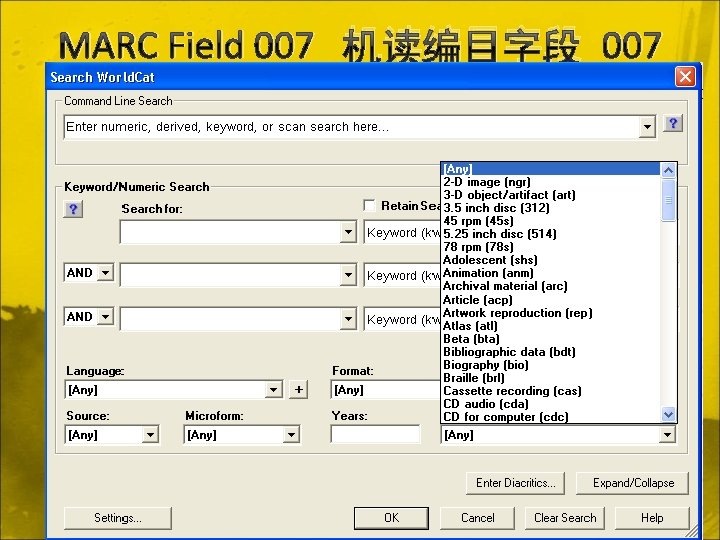Open the Microform dropdown
The width and height of the screenshot is (720, 540).
tap(291, 435)
